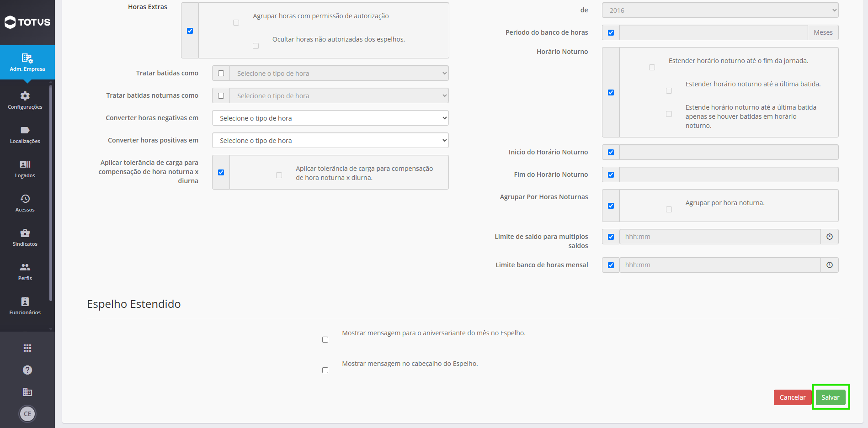Screen dimensions: 868x428
Task: Expand the Converter horas negativas em dropdown
Action: (330, 118)
